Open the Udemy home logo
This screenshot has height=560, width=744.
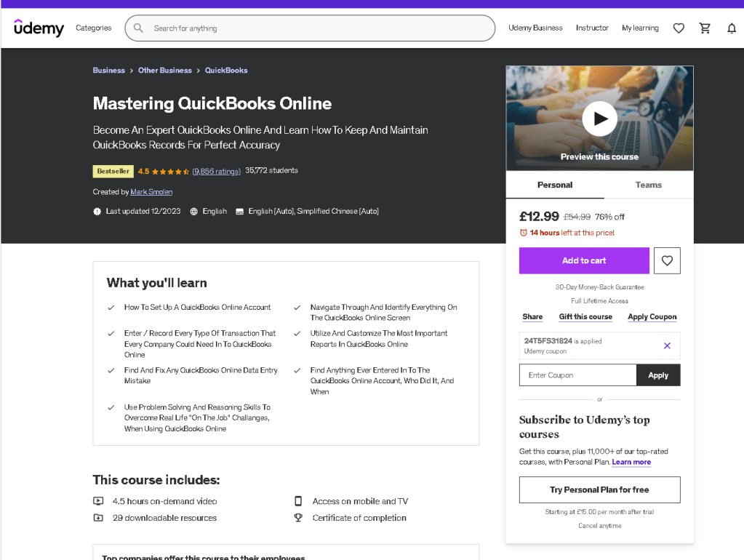[39, 28]
